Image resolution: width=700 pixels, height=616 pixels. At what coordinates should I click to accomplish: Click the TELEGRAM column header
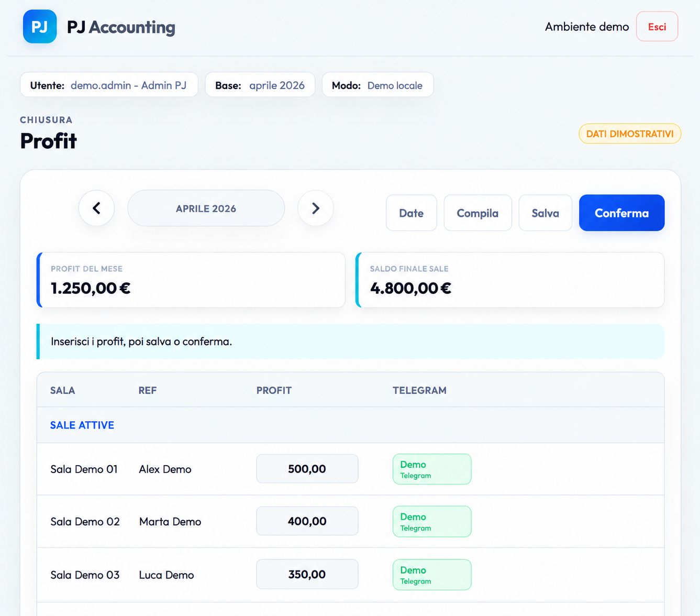(x=420, y=390)
